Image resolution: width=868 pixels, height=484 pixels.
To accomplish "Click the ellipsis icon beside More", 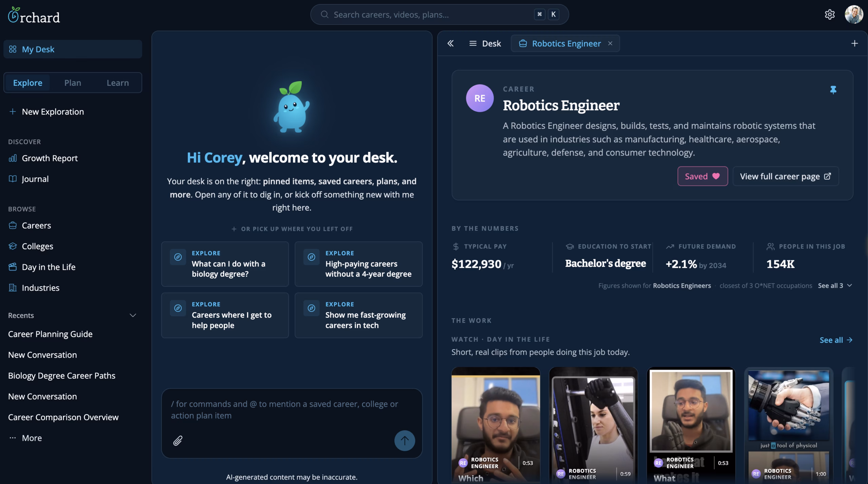I will (13, 438).
